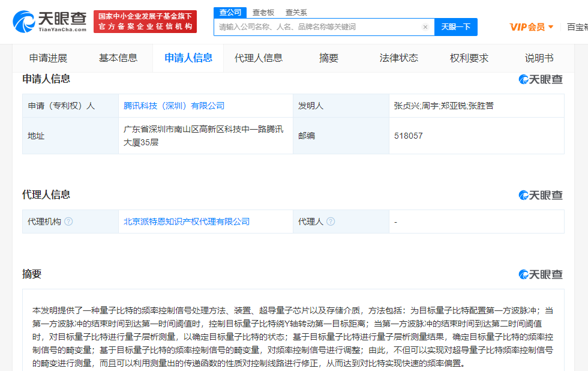
Task: Click the 天眼一下 search button
Action: pyautogui.click(x=455, y=27)
